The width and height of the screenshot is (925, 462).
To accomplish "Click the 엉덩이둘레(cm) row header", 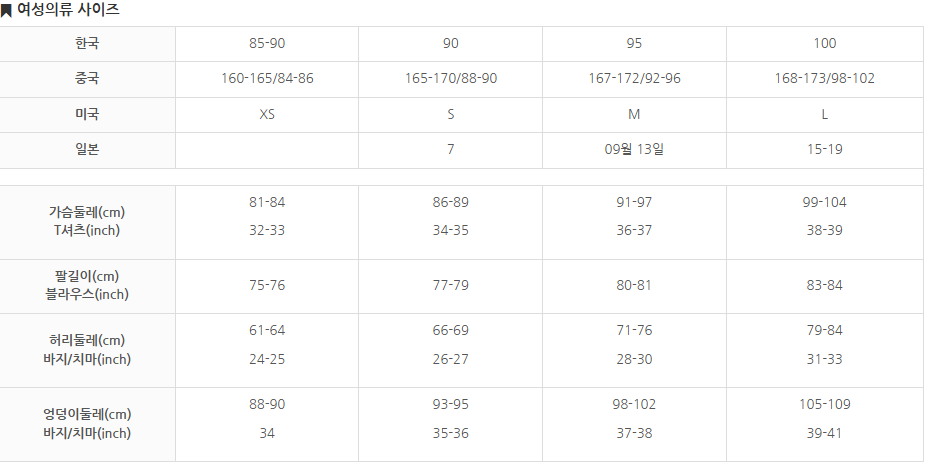I will [87, 424].
